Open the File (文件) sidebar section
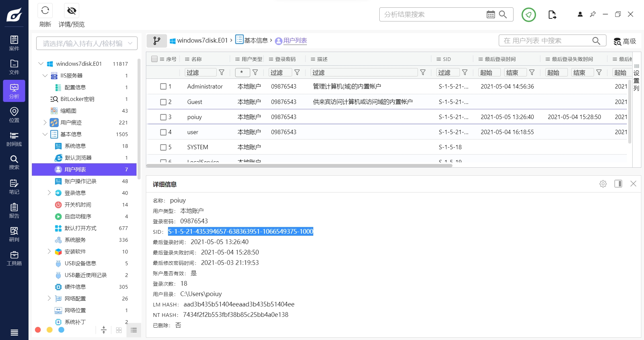Screen dimensions: 644x340 14,67
